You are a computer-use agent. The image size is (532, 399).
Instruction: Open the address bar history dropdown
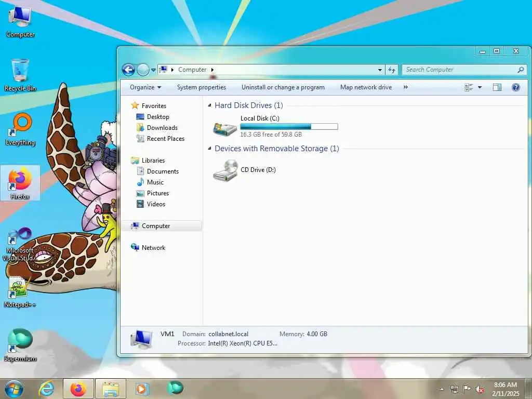[x=380, y=70]
